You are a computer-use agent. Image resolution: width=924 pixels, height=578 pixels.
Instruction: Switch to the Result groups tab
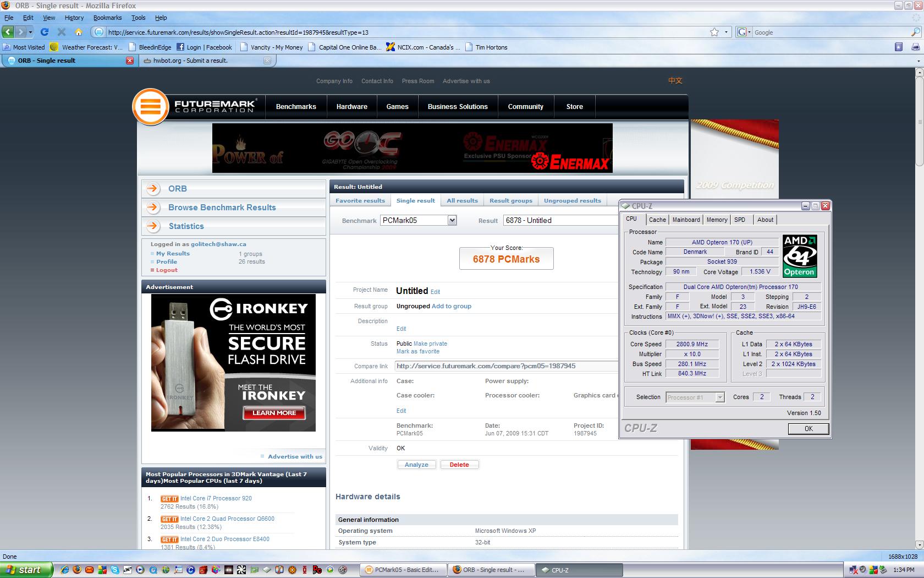point(511,200)
